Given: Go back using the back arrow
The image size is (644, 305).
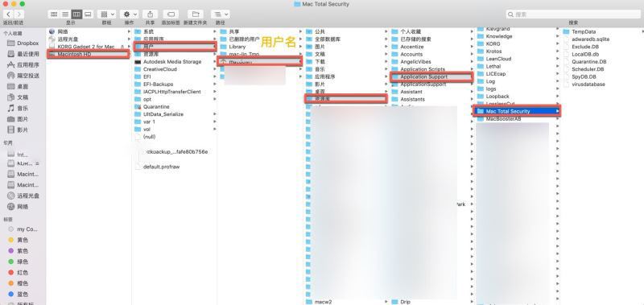Looking at the screenshot, I should click(x=8, y=14).
